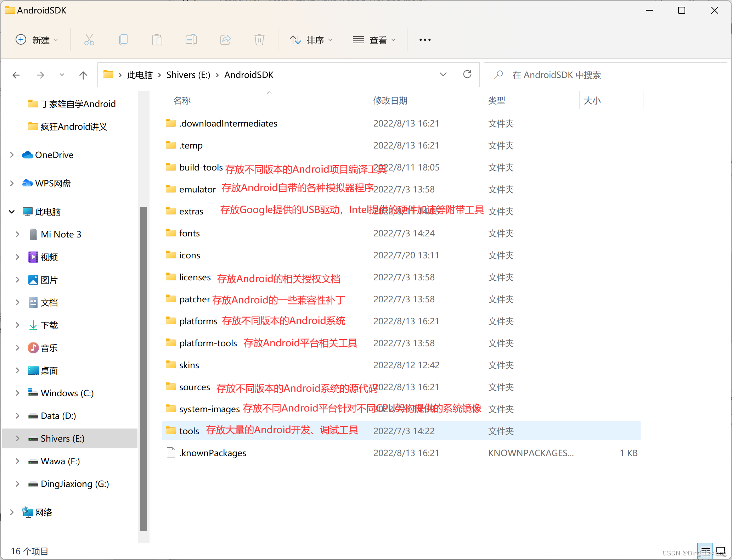Select the fonts folder row

(401, 233)
